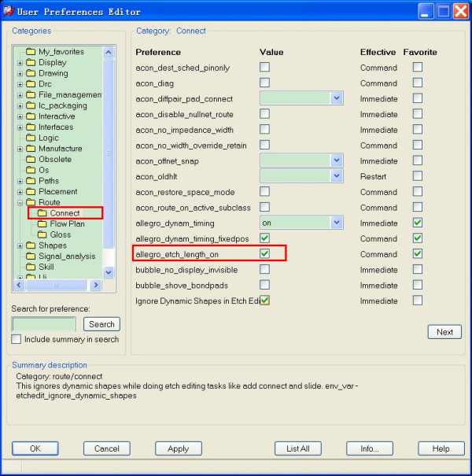This screenshot has height=476, width=472.
Task: Select Ic_packaging category label
Action: (x=63, y=105)
